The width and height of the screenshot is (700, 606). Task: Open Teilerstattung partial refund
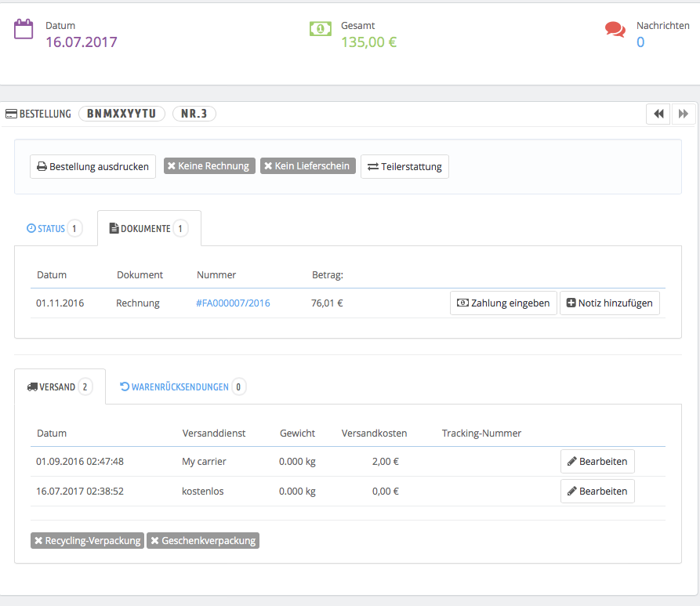tap(405, 166)
